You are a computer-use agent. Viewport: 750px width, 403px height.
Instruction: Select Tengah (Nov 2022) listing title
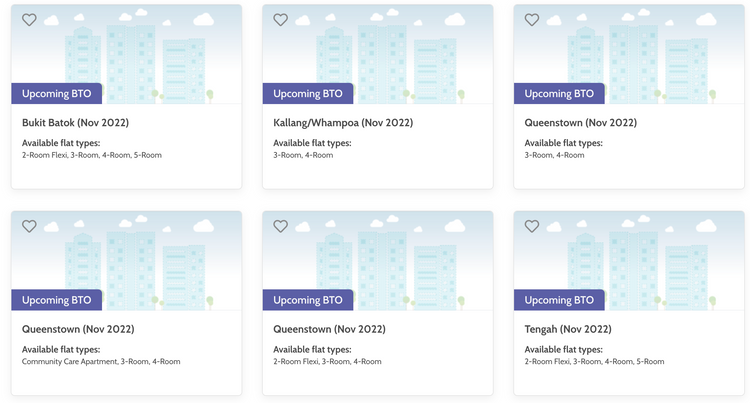568,329
